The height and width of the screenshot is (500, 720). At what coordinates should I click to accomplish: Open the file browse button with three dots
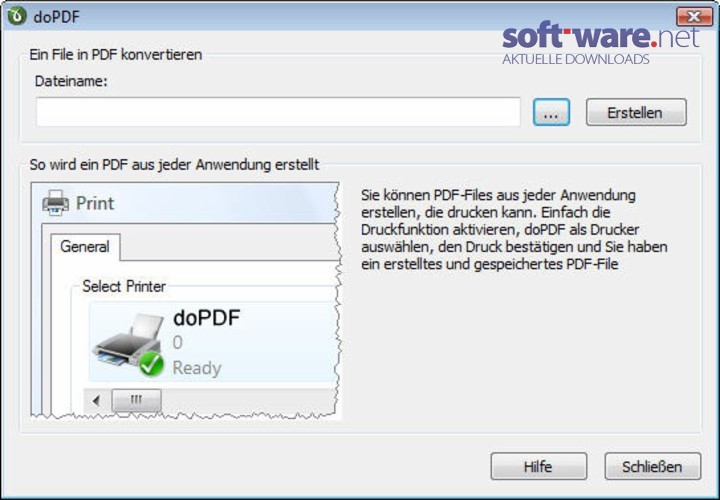[x=551, y=112]
